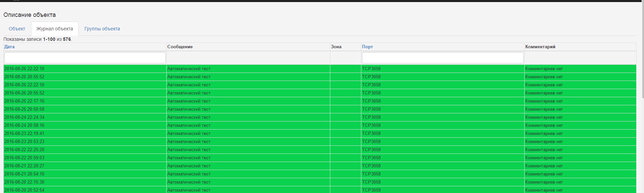Select the log entry 2016-08-25 20:50:58
This screenshot has height=193, width=644.
tap(24, 109)
